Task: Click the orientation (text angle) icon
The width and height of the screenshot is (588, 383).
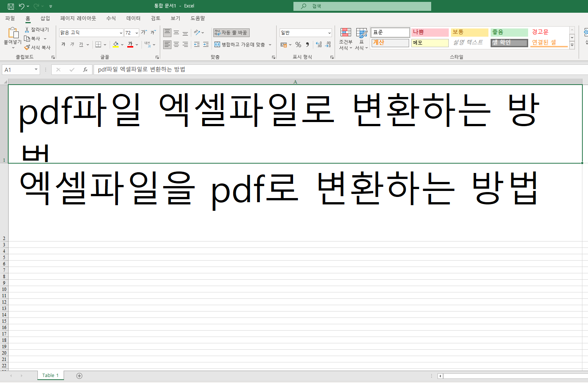Action: (x=197, y=33)
